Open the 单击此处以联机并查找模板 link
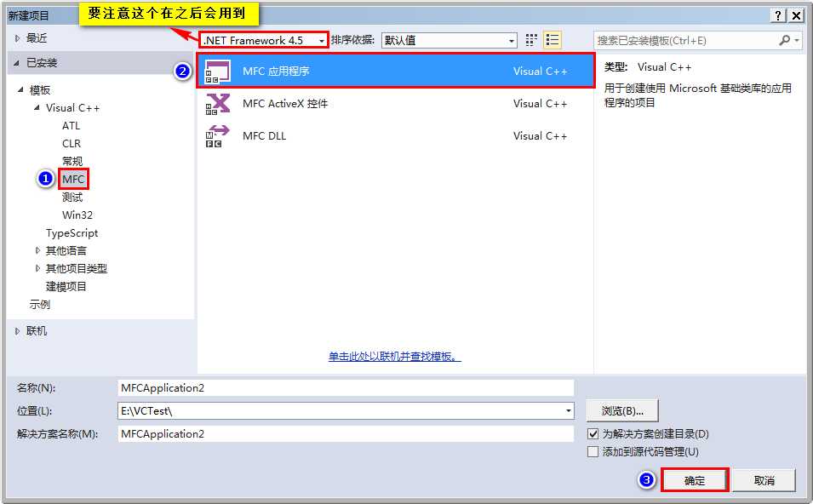The height and width of the screenshot is (504, 813). click(x=394, y=357)
